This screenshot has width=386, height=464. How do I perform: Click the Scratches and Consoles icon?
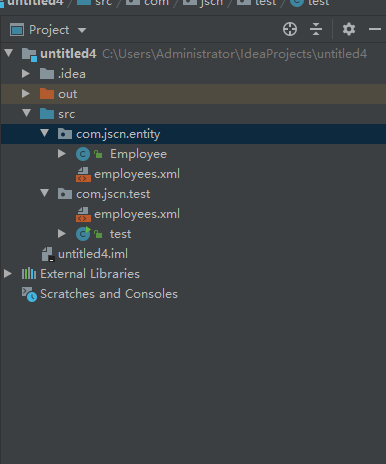pyautogui.click(x=29, y=294)
